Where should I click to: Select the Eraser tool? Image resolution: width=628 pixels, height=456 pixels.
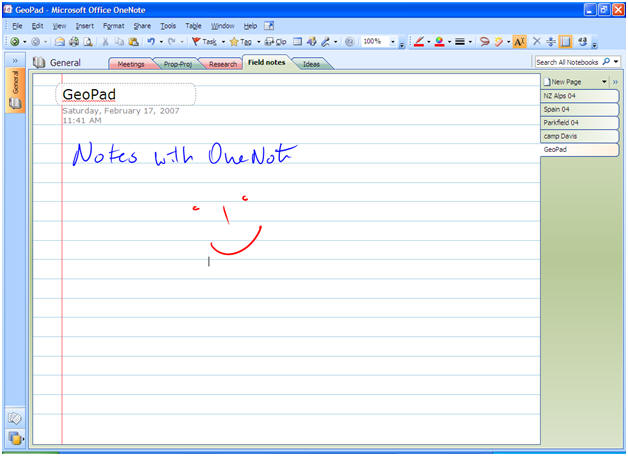tap(499, 41)
